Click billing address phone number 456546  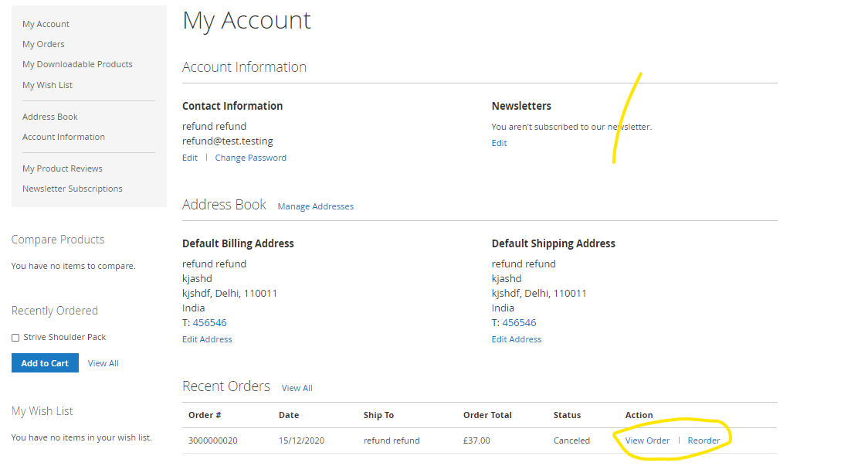209,322
